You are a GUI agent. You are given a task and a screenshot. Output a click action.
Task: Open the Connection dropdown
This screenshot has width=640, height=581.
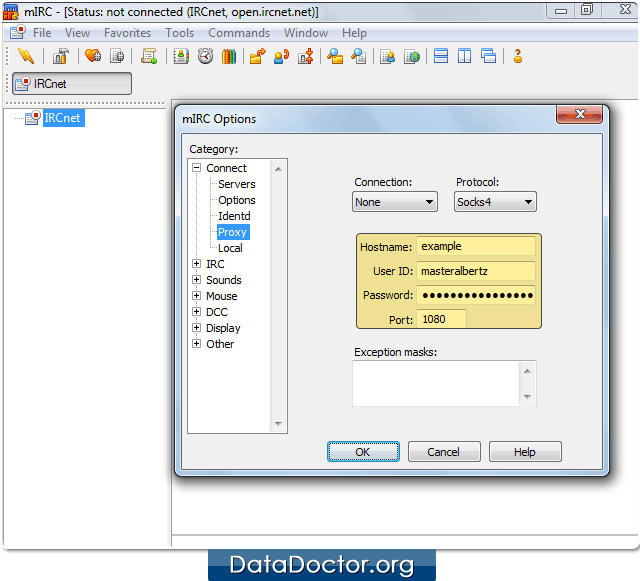point(395,202)
